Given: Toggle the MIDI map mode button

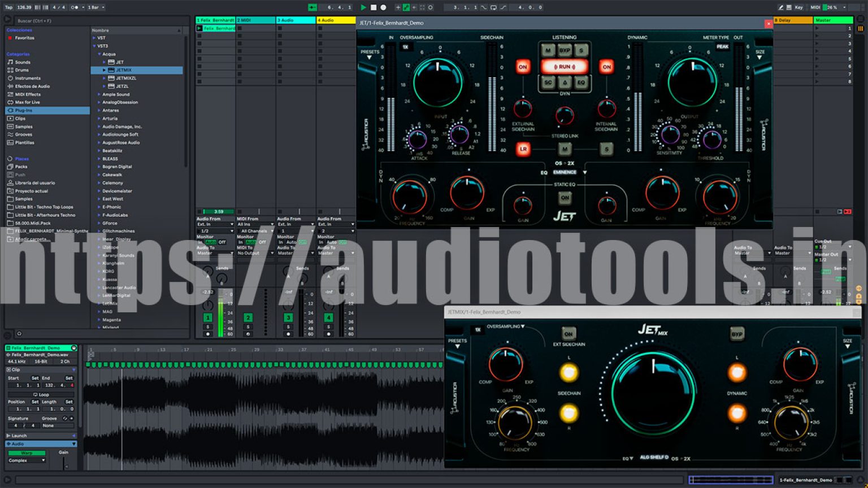Looking at the screenshot, I should [x=815, y=7].
